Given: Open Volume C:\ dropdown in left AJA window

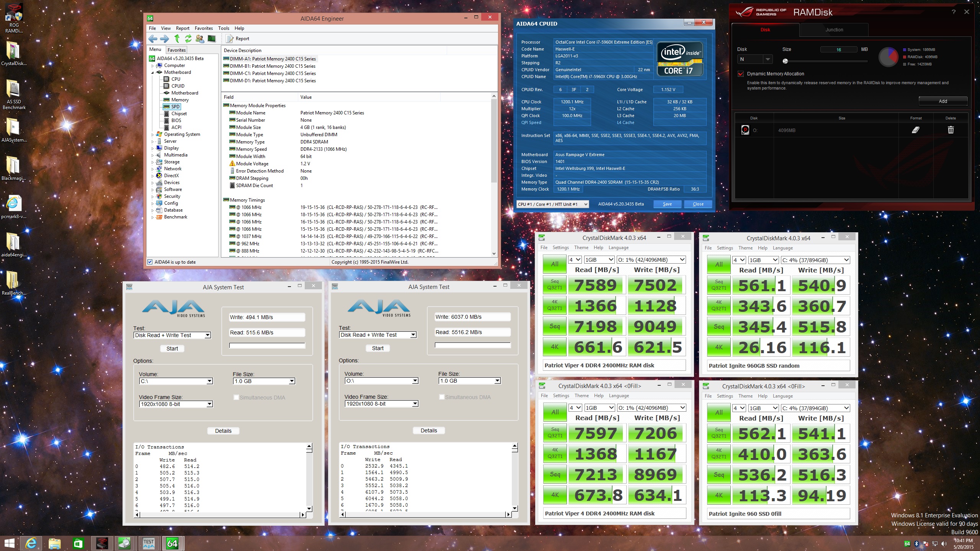Looking at the screenshot, I should (176, 381).
